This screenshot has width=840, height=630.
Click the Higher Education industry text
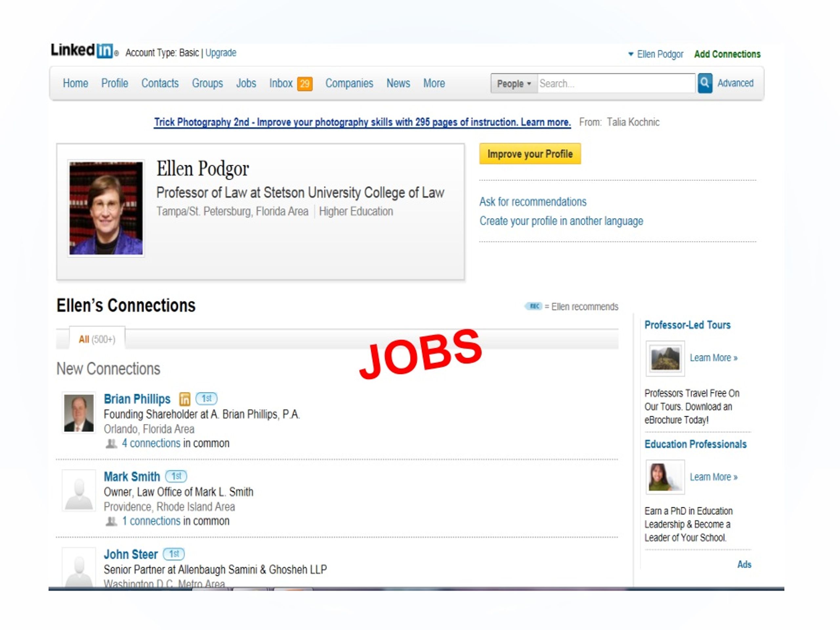[x=356, y=211]
